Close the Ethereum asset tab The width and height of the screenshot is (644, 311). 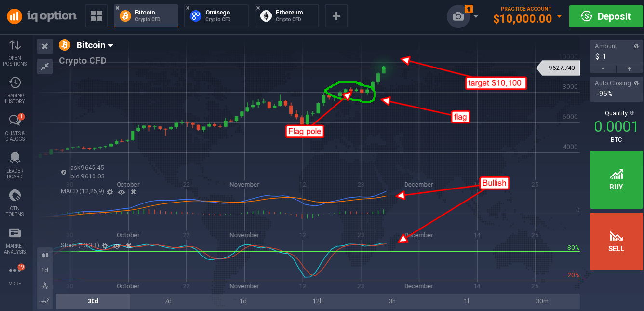click(x=258, y=8)
